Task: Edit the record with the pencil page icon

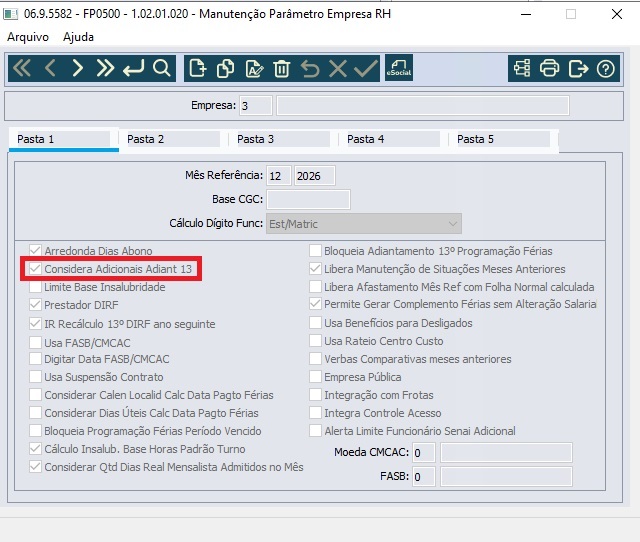Action: pos(254,68)
